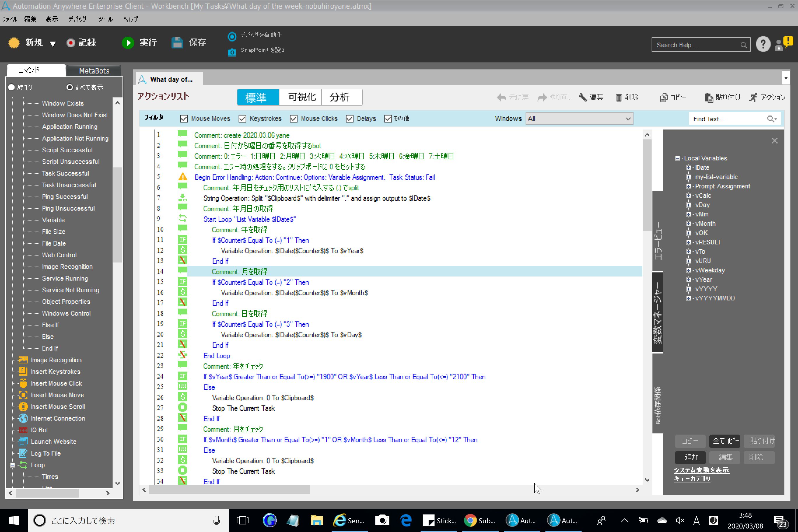Open the システム変数を表示 link

click(701, 470)
